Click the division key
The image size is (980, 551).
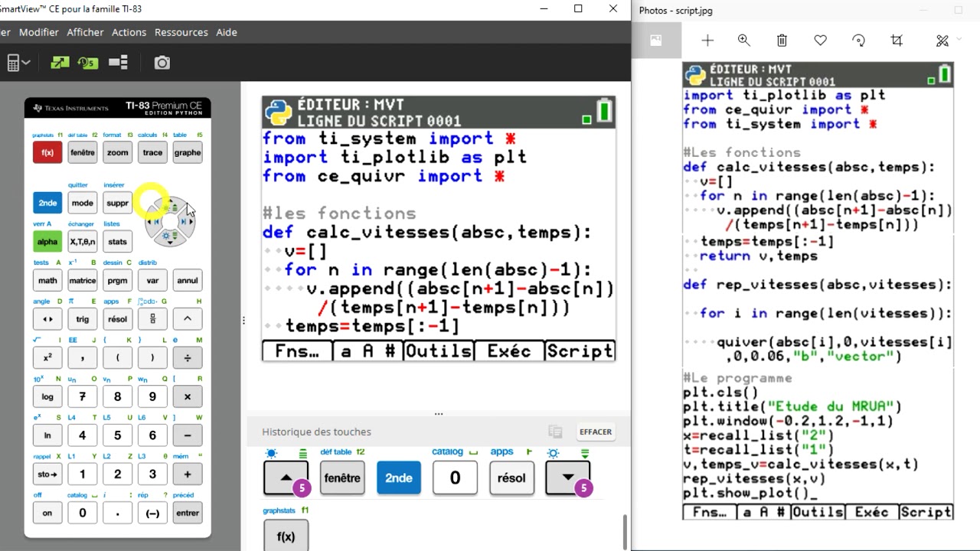point(188,357)
